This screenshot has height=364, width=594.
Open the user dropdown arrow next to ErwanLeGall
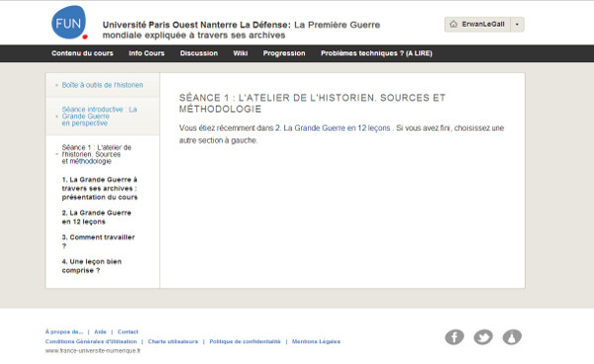tap(517, 25)
